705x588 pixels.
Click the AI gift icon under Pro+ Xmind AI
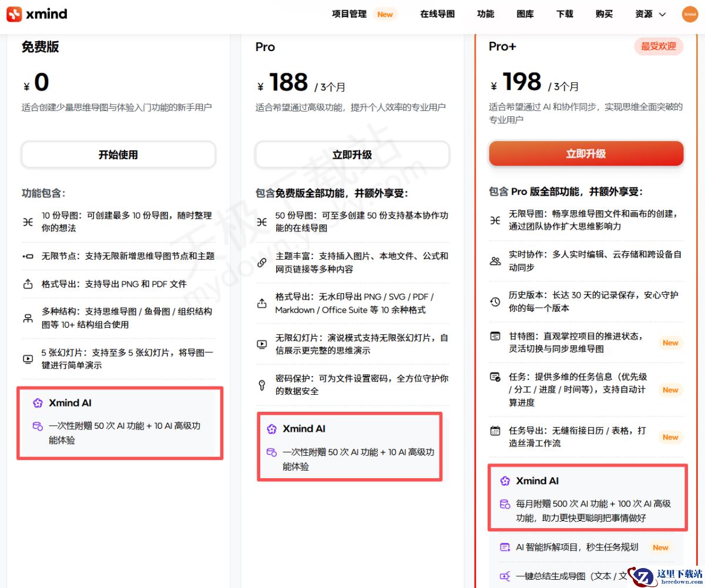[x=505, y=503]
